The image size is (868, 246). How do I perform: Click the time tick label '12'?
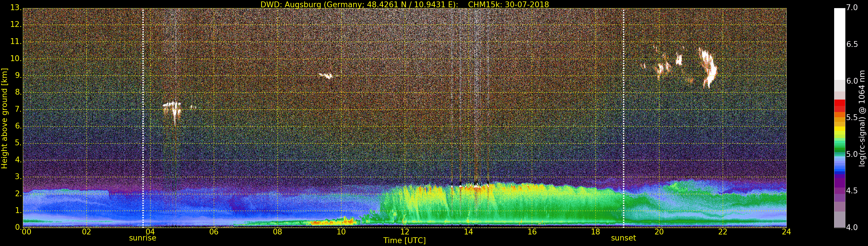pos(405,232)
